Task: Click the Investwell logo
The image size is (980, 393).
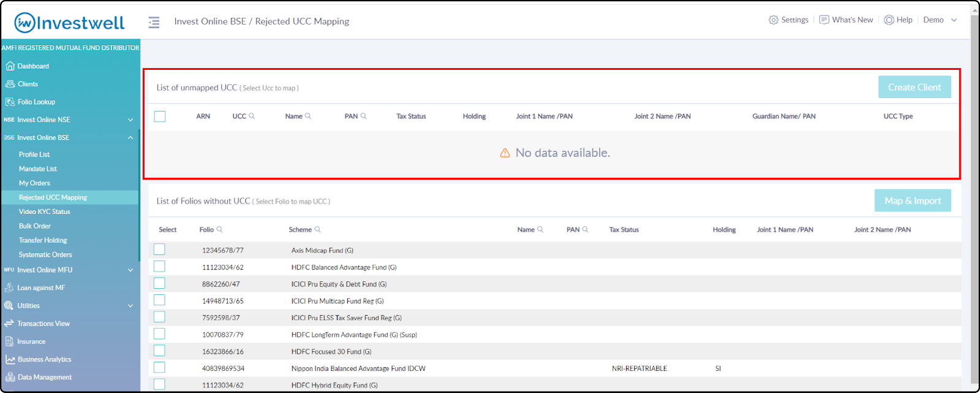Action: coord(69,23)
